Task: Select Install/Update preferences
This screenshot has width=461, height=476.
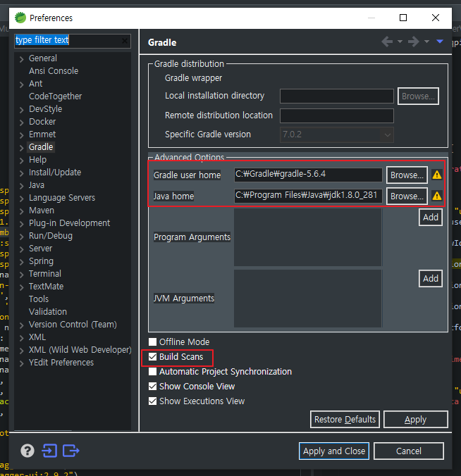Action: coord(55,173)
